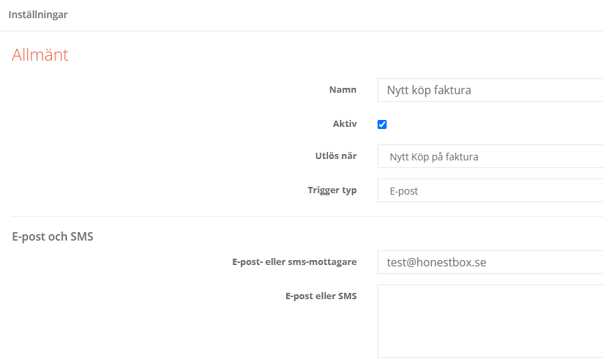Click the divider line above E-post och SMS
603x364 pixels.
pos(209,216)
